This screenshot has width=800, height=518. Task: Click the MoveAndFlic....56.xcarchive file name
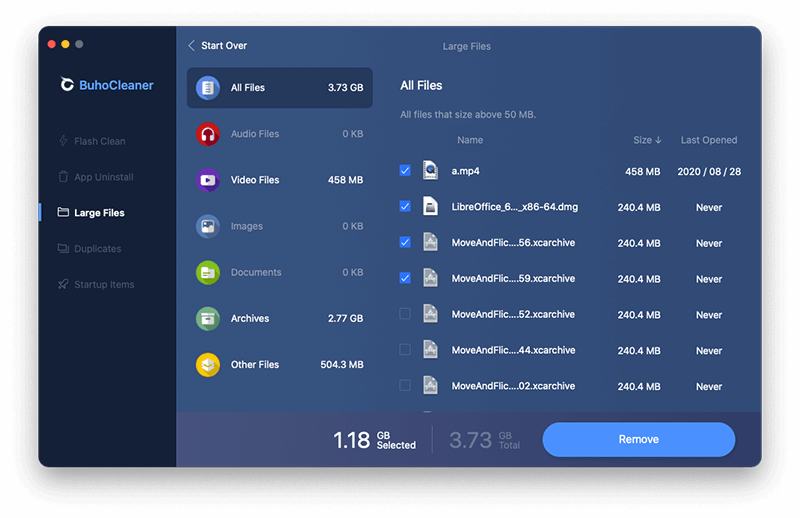(513, 242)
